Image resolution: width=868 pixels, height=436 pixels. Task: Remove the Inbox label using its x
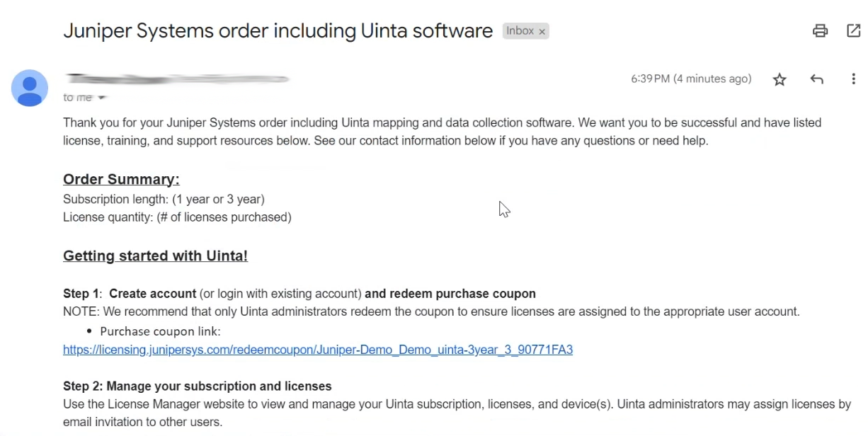[542, 32]
